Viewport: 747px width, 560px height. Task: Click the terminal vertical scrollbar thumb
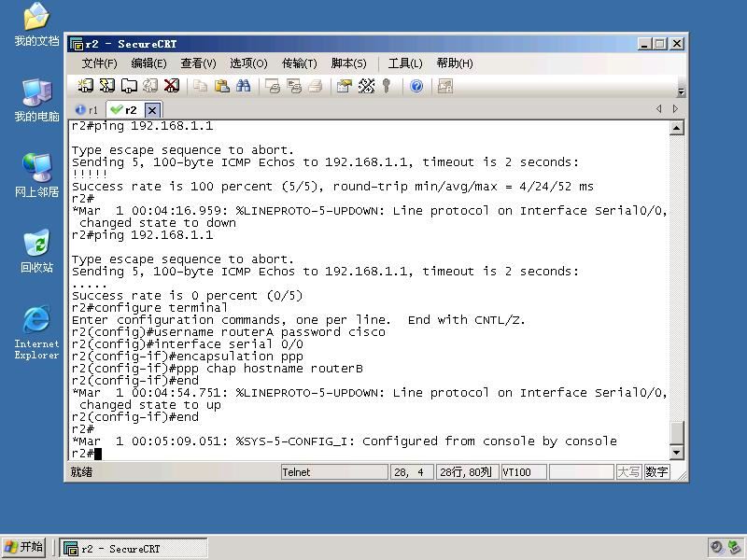(x=676, y=432)
